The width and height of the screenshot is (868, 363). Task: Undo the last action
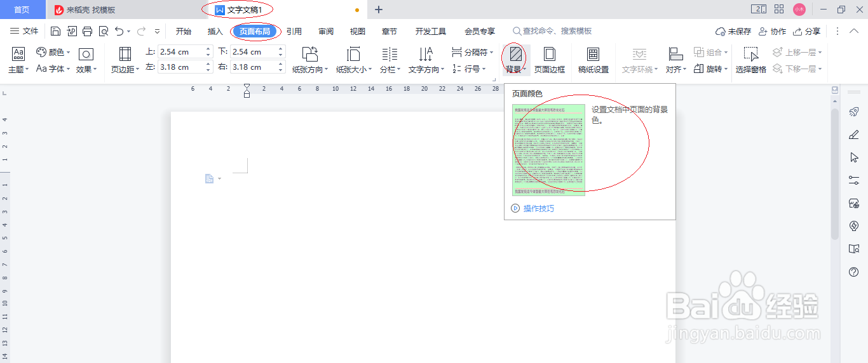(x=119, y=31)
